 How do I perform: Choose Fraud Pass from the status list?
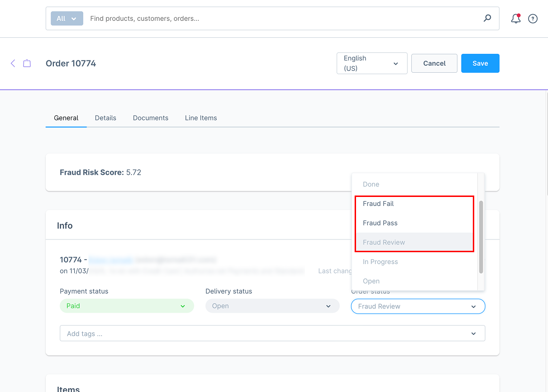pos(380,223)
